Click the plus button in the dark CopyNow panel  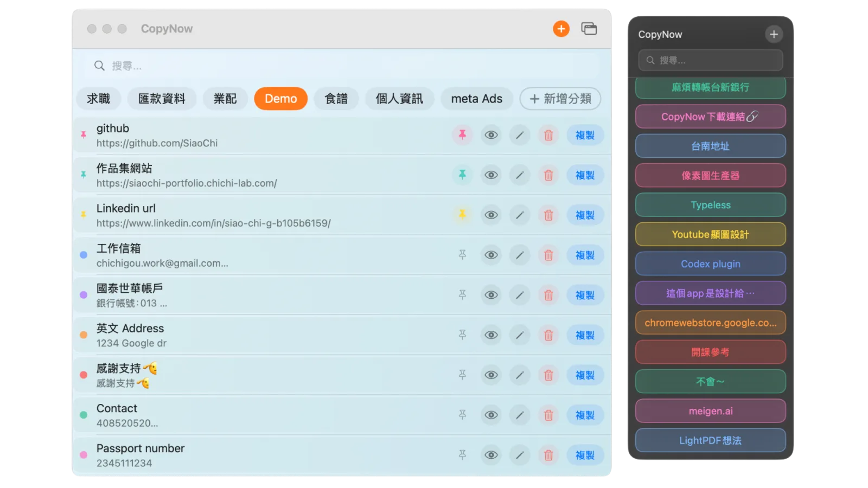point(774,34)
